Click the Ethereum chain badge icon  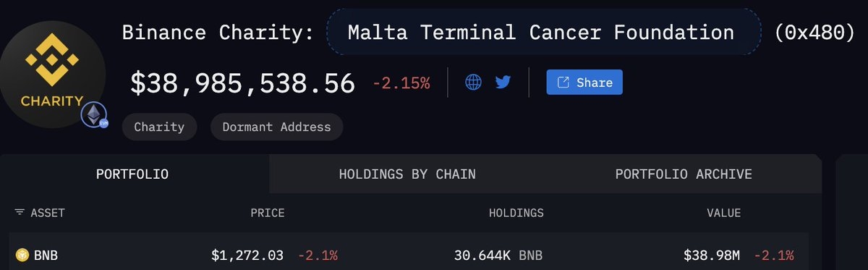coord(94,114)
